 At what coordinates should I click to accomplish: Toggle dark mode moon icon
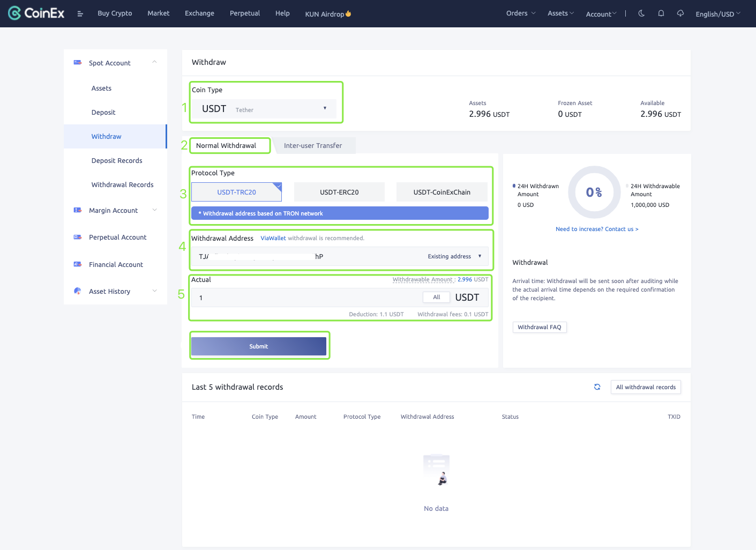tap(641, 13)
